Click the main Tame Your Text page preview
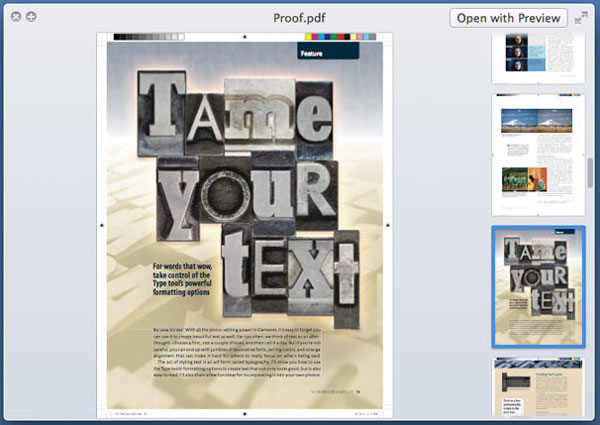 tap(245, 225)
